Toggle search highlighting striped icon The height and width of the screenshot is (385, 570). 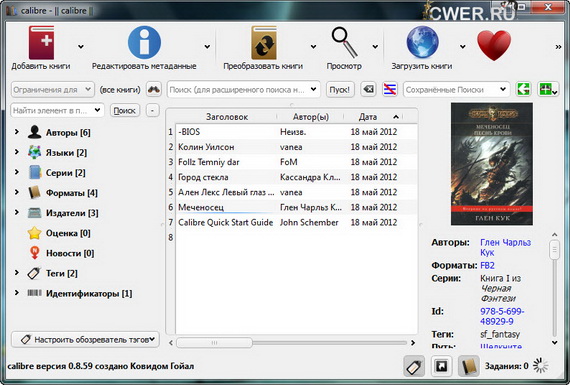pos(390,89)
